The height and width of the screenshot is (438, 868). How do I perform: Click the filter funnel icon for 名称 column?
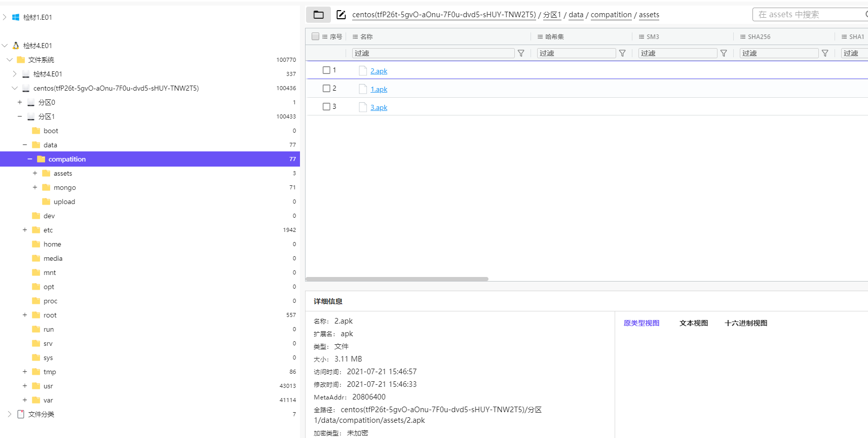521,53
